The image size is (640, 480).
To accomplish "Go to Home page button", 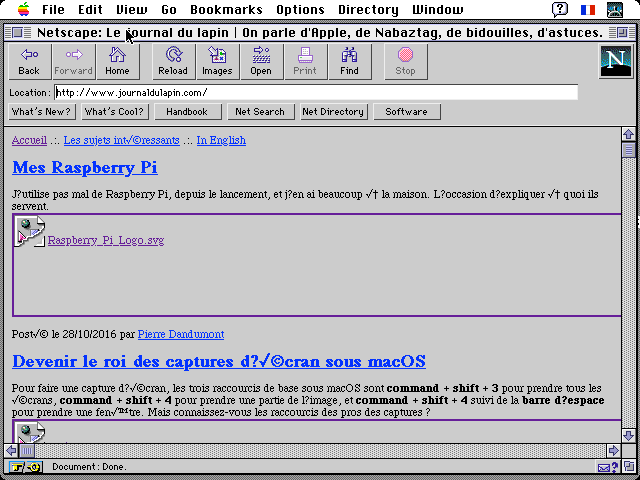I will point(118,62).
